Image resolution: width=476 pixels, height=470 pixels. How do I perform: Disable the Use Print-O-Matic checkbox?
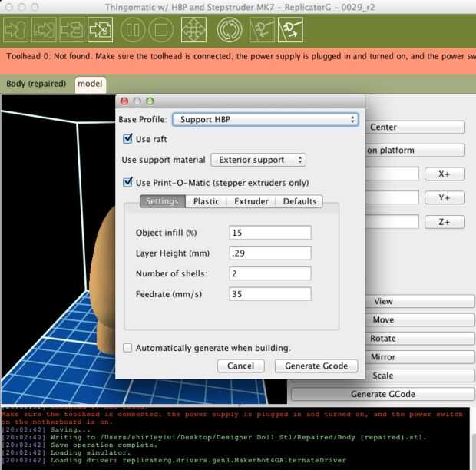[x=128, y=183]
